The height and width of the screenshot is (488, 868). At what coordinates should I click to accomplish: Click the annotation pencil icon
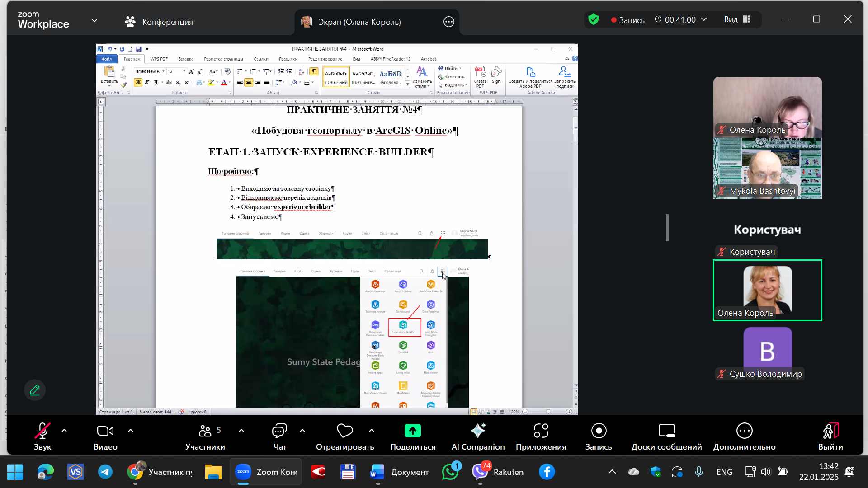coord(35,390)
